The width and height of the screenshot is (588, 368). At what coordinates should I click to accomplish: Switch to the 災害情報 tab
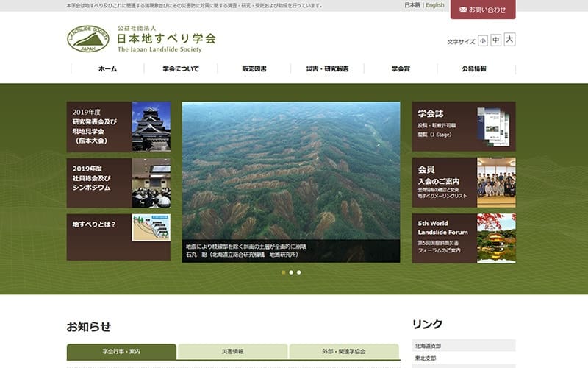232,352
